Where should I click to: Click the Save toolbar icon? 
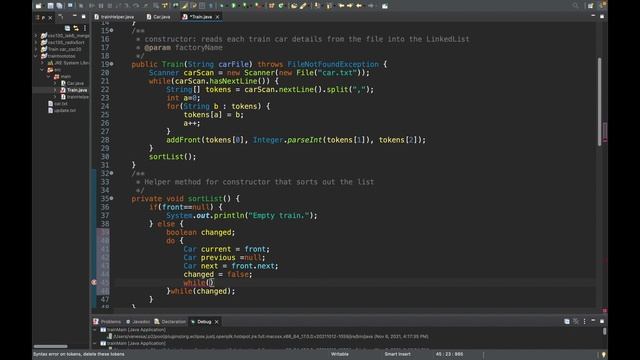point(51,6)
